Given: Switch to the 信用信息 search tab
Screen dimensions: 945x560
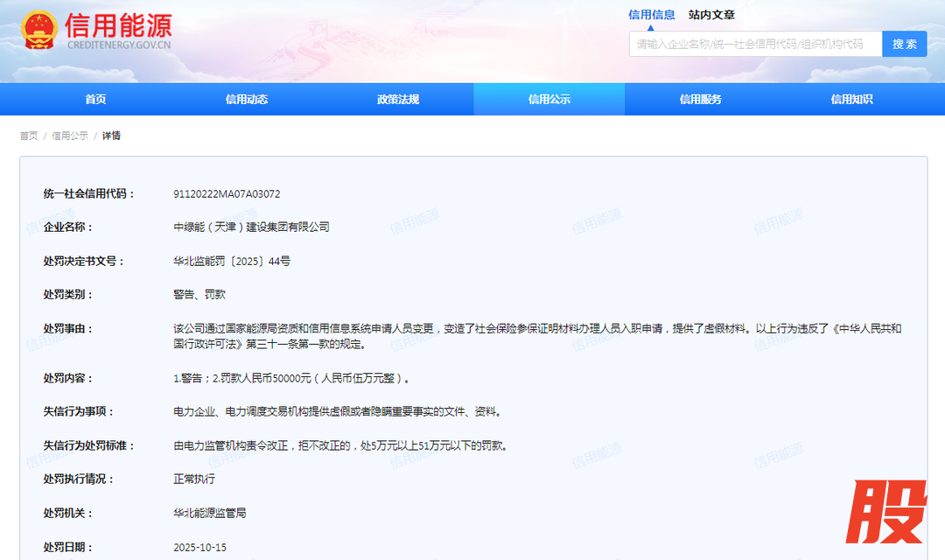Looking at the screenshot, I should (651, 15).
